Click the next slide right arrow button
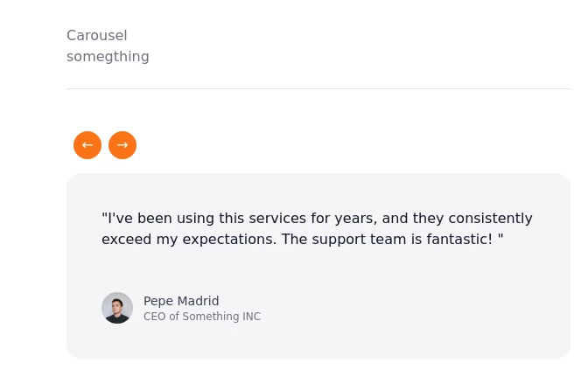This screenshot has width=588, height=377. point(122,145)
